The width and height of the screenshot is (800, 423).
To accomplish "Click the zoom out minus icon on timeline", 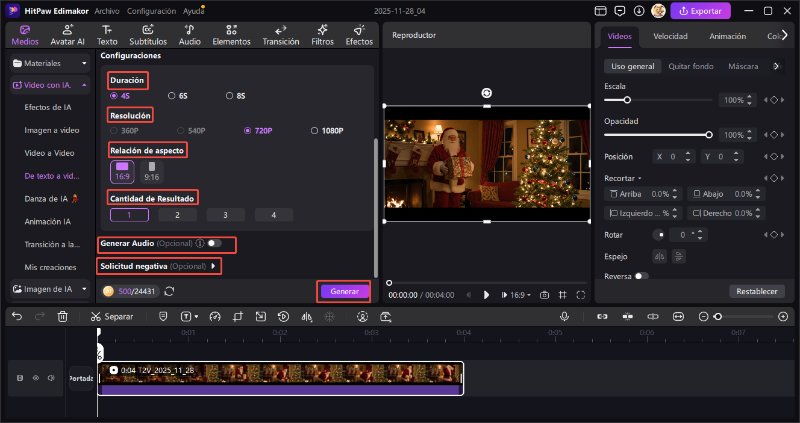I will coord(704,317).
